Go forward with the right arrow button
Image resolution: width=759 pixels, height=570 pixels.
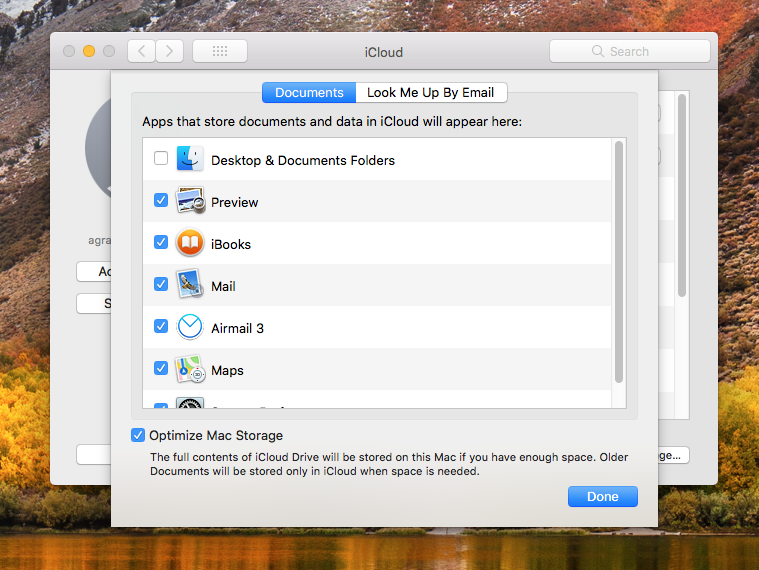169,51
